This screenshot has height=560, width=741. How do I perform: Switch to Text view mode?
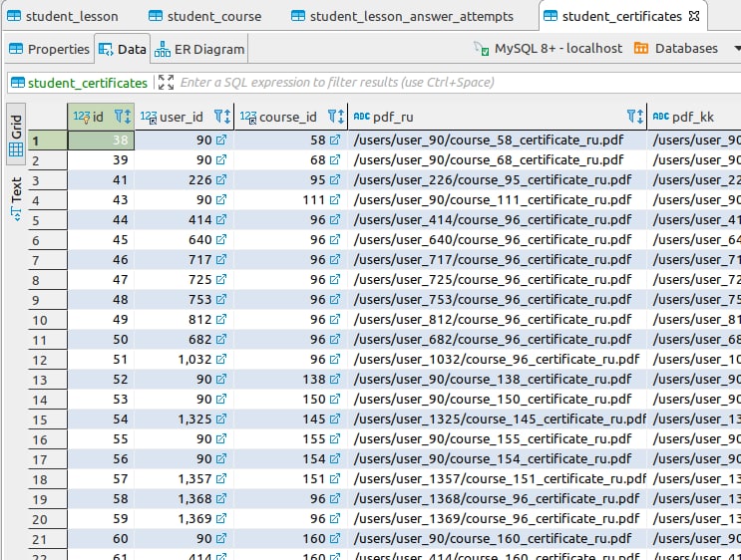point(16,196)
